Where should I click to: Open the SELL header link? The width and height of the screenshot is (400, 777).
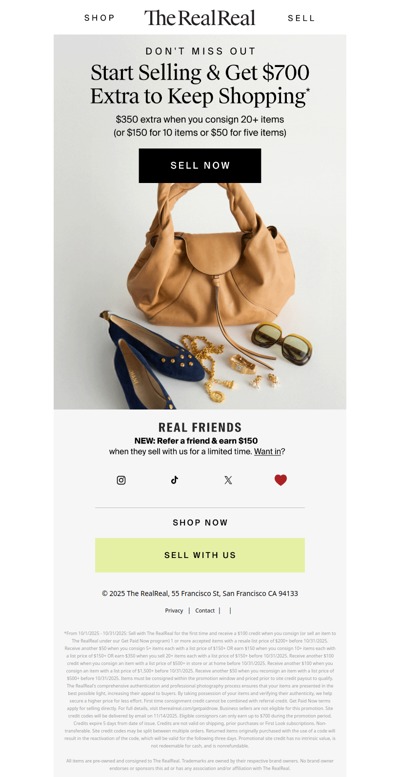(x=301, y=18)
